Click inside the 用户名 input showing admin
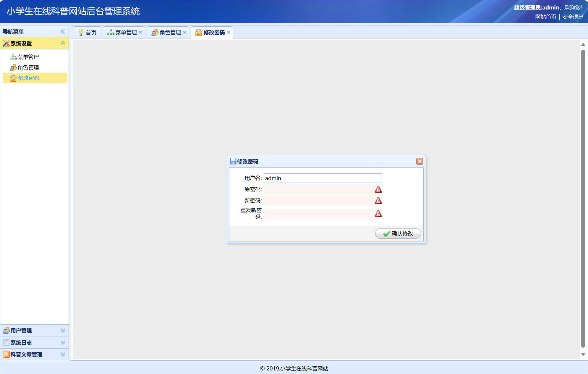 click(323, 178)
